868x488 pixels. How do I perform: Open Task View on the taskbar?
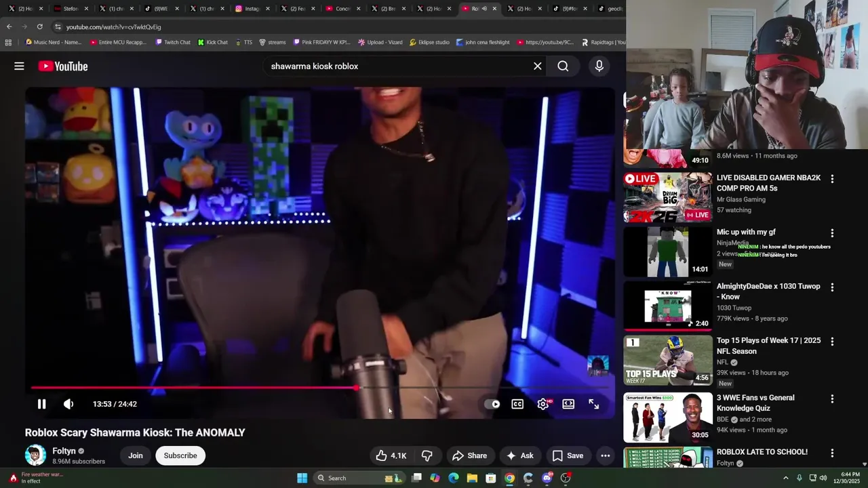(x=416, y=478)
